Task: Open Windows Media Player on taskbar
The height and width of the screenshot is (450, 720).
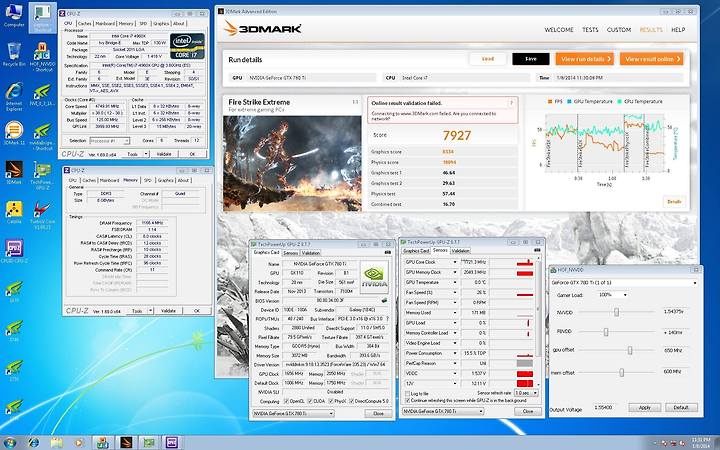Action: click(79, 443)
